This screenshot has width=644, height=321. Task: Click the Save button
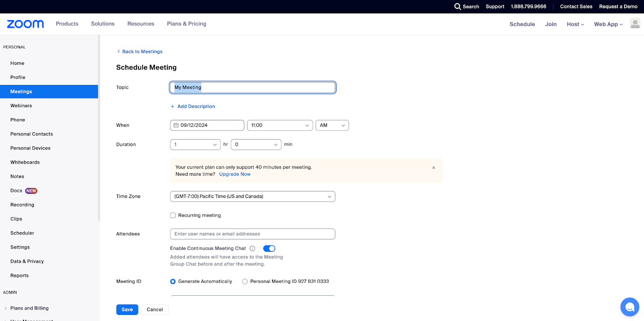(x=127, y=310)
